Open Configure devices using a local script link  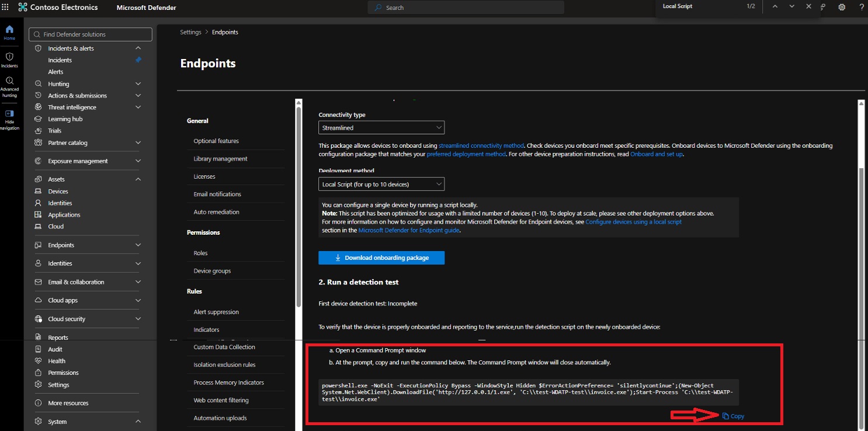[633, 222]
